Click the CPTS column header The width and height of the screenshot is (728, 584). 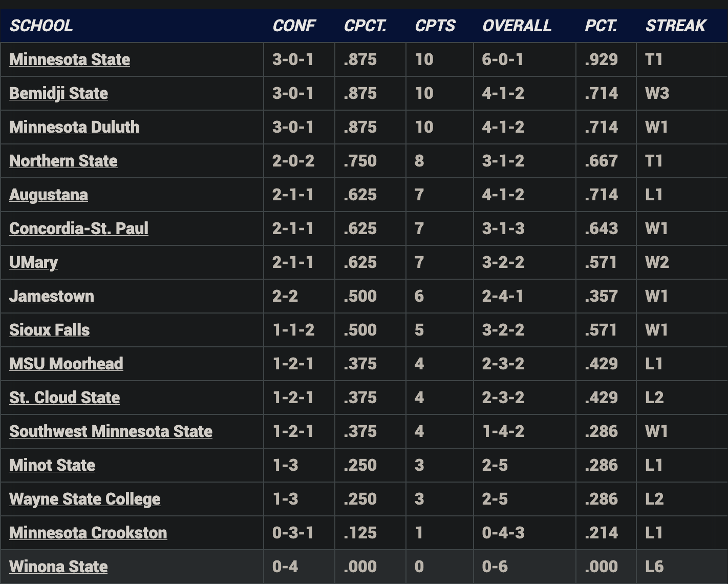pos(435,26)
